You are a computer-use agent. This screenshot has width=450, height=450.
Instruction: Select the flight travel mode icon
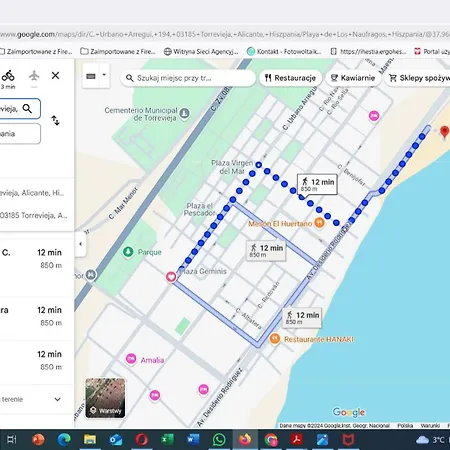point(34,76)
